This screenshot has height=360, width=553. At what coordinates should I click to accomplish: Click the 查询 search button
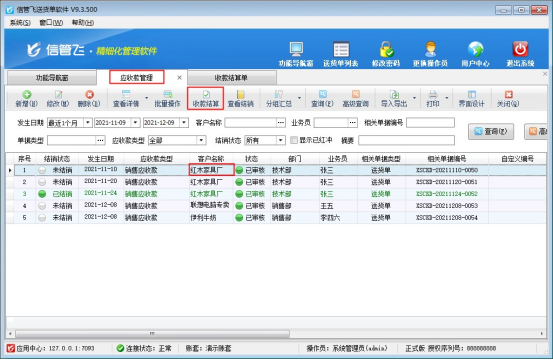click(x=491, y=131)
